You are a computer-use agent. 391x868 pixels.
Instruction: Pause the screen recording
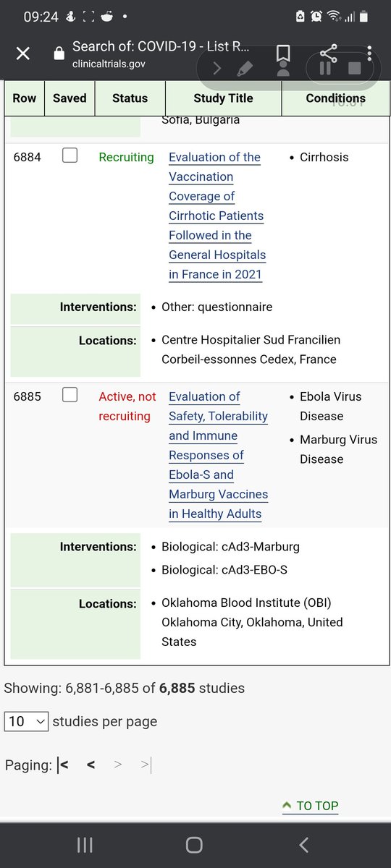coord(324,69)
